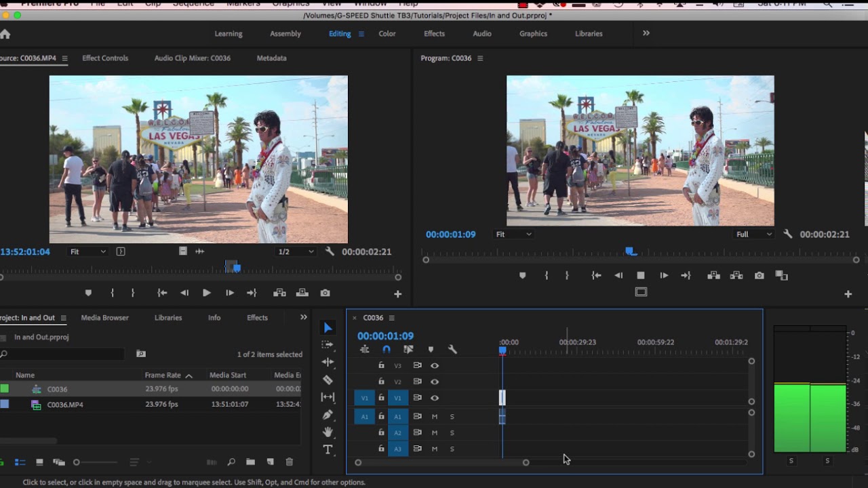The height and width of the screenshot is (488, 868).
Task: Toggle V2 track output eye
Action: tap(435, 382)
